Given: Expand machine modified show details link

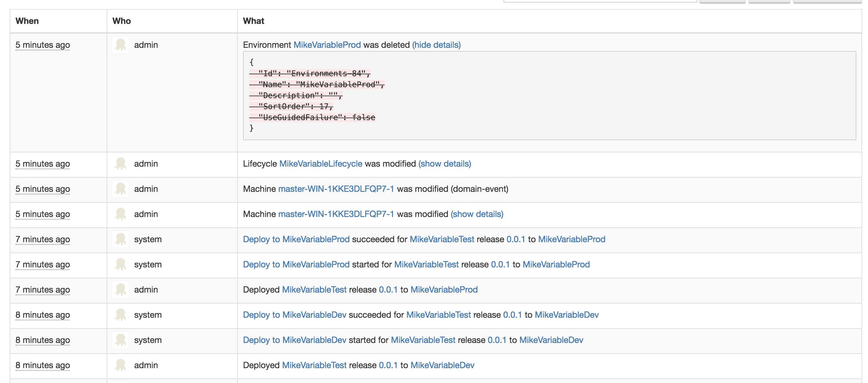Looking at the screenshot, I should pos(477,214).
